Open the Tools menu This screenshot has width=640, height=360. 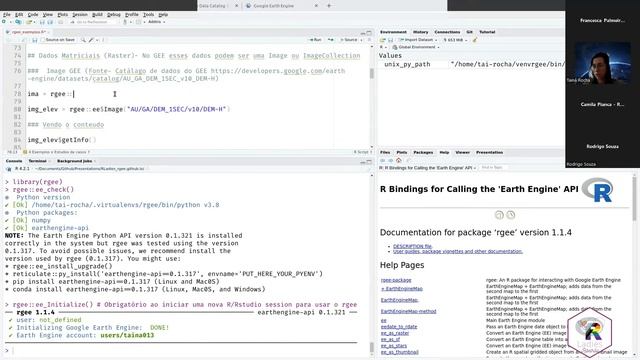point(149,15)
